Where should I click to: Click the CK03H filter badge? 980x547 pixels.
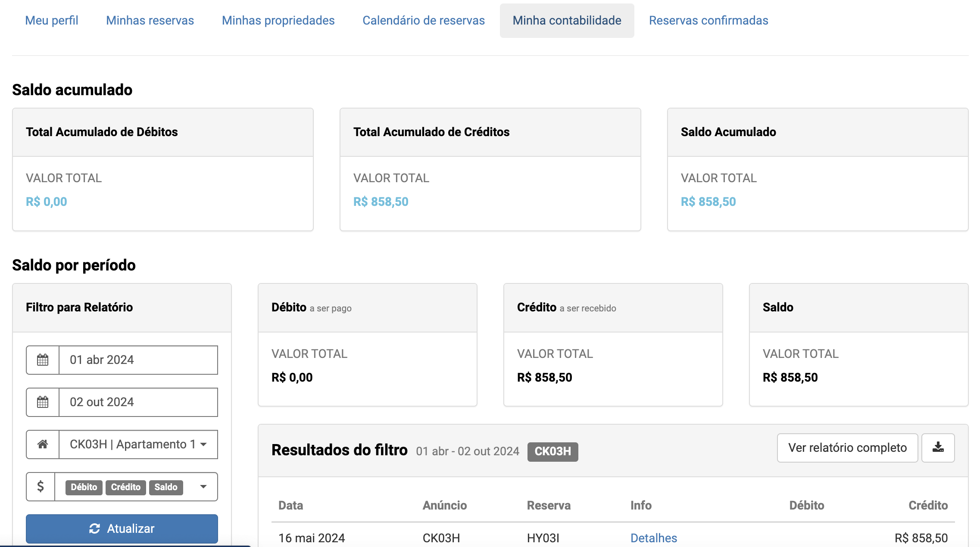pyautogui.click(x=552, y=451)
